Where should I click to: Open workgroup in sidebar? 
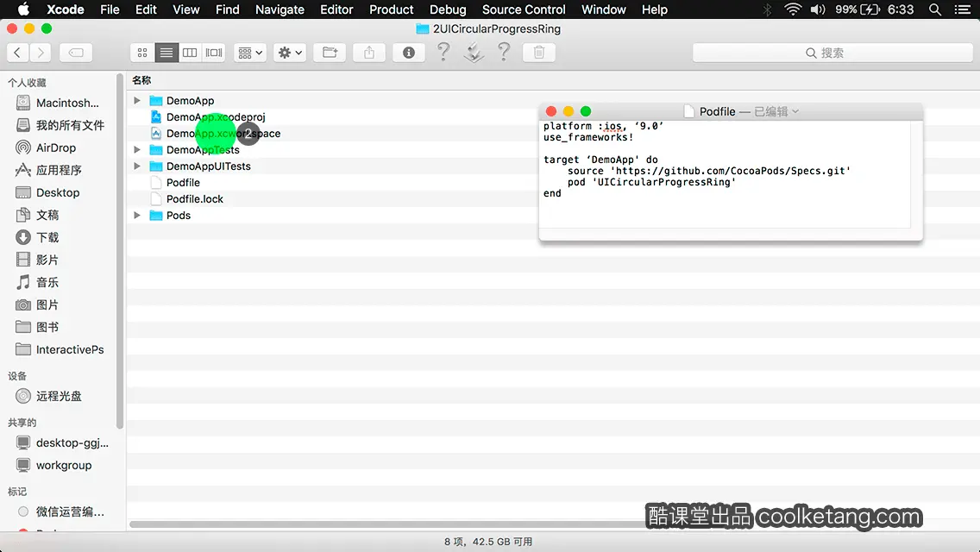pyautogui.click(x=53, y=465)
